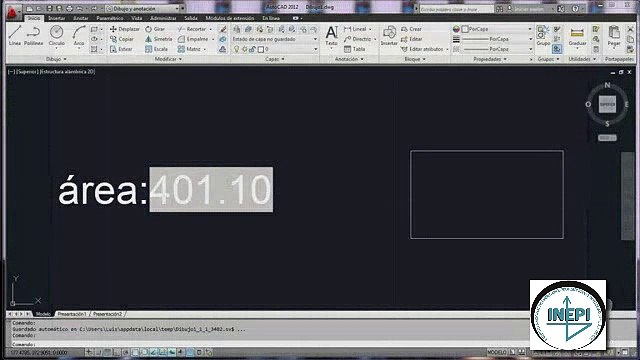The height and width of the screenshot is (360, 640).
Task: Click the Estirar stretch tool
Action: coord(121,49)
